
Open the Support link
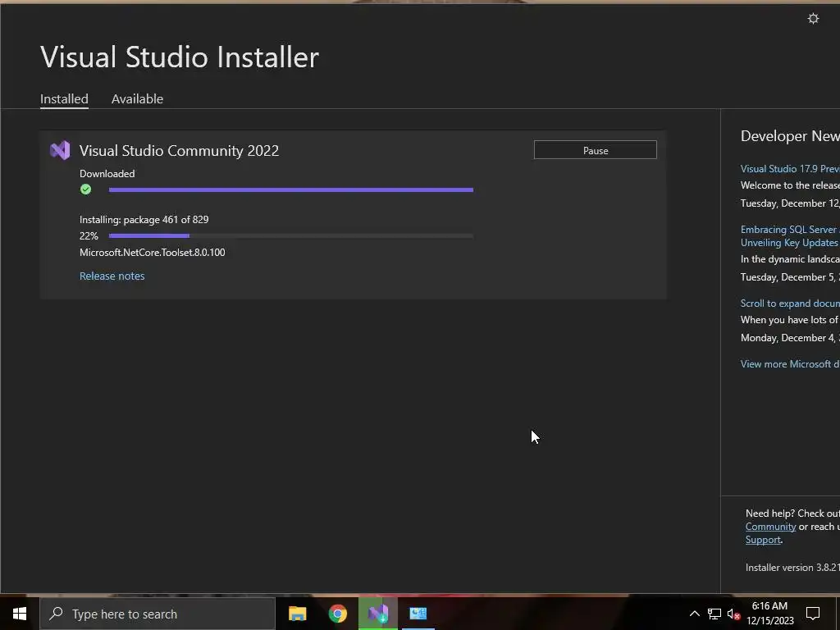(763, 540)
